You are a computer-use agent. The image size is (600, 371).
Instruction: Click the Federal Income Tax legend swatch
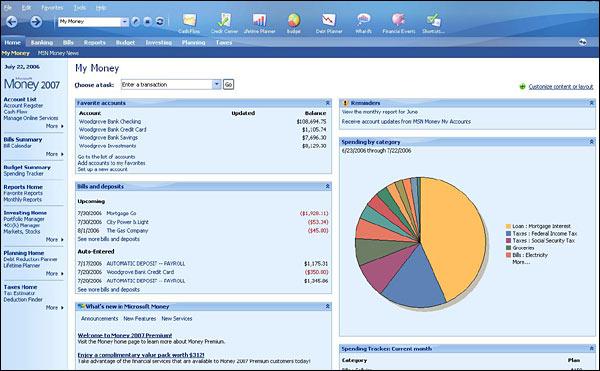[x=508, y=234]
